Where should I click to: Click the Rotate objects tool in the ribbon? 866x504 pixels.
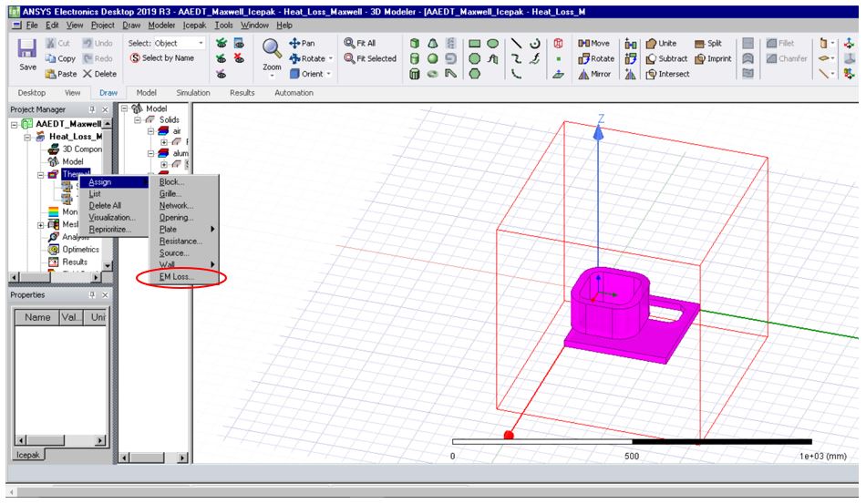coord(596,58)
